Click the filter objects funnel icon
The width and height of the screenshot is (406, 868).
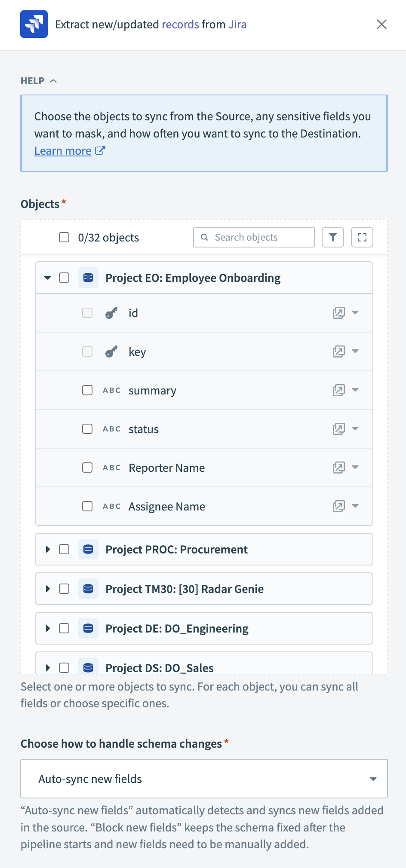pyautogui.click(x=333, y=237)
